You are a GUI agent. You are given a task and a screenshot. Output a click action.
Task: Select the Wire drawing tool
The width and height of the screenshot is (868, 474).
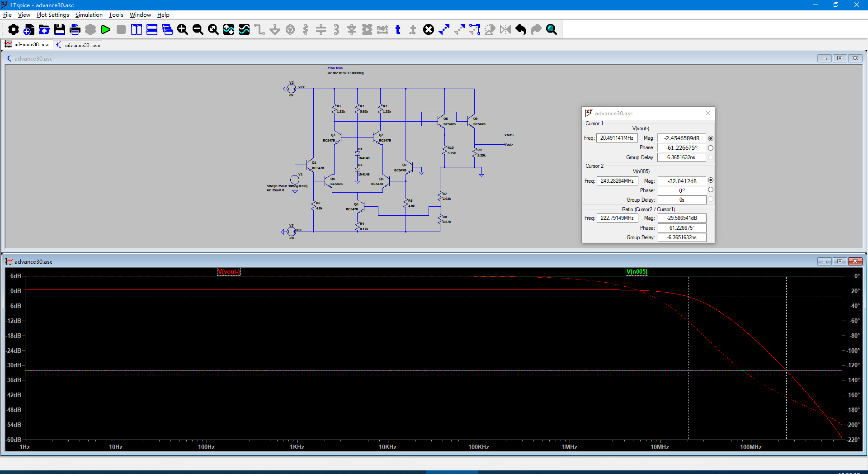point(259,29)
